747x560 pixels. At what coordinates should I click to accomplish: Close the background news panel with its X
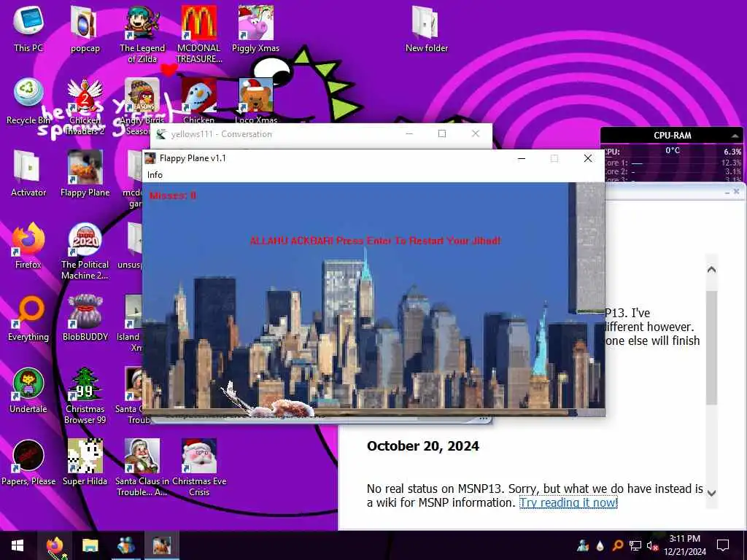click(737, 192)
